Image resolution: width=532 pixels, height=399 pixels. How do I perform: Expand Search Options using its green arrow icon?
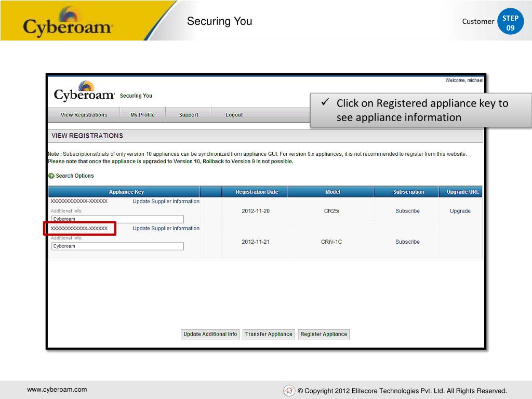tap(51, 176)
